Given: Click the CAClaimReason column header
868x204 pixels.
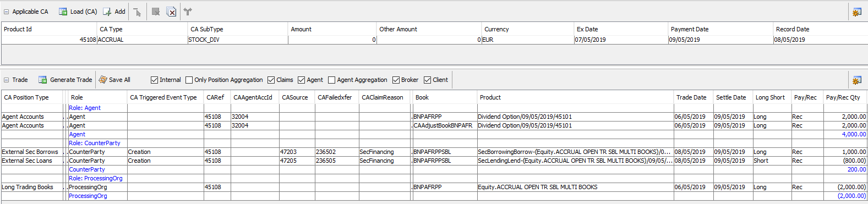Looking at the screenshot, I should pos(385,97).
